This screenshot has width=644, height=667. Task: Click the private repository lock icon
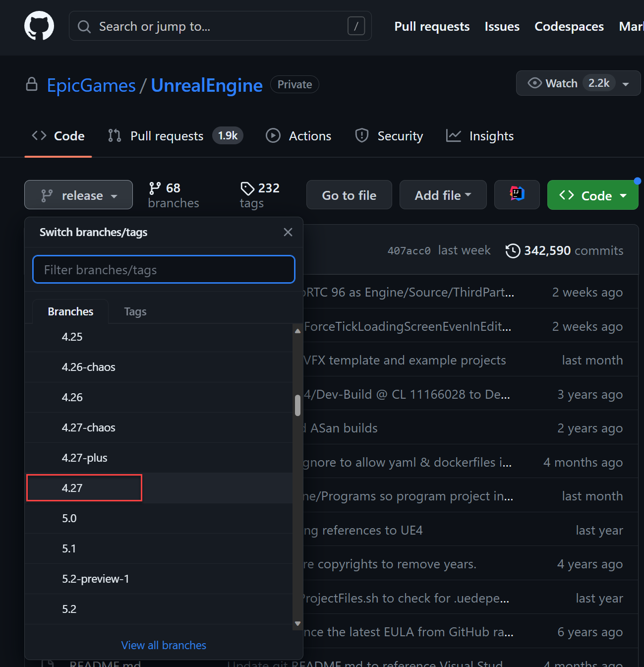click(32, 84)
